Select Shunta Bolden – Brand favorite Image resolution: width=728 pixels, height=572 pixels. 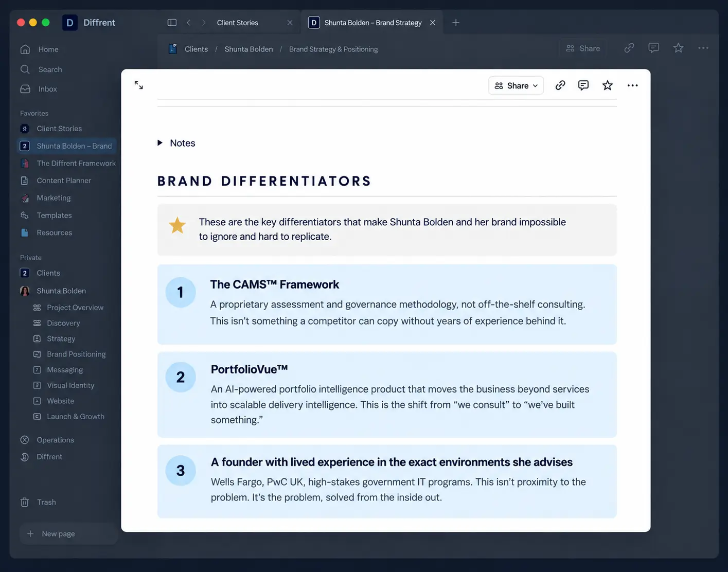[67, 146]
